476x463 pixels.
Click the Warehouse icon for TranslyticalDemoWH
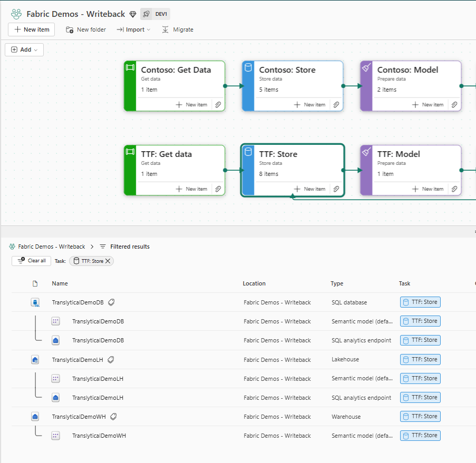[x=35, y=417]
